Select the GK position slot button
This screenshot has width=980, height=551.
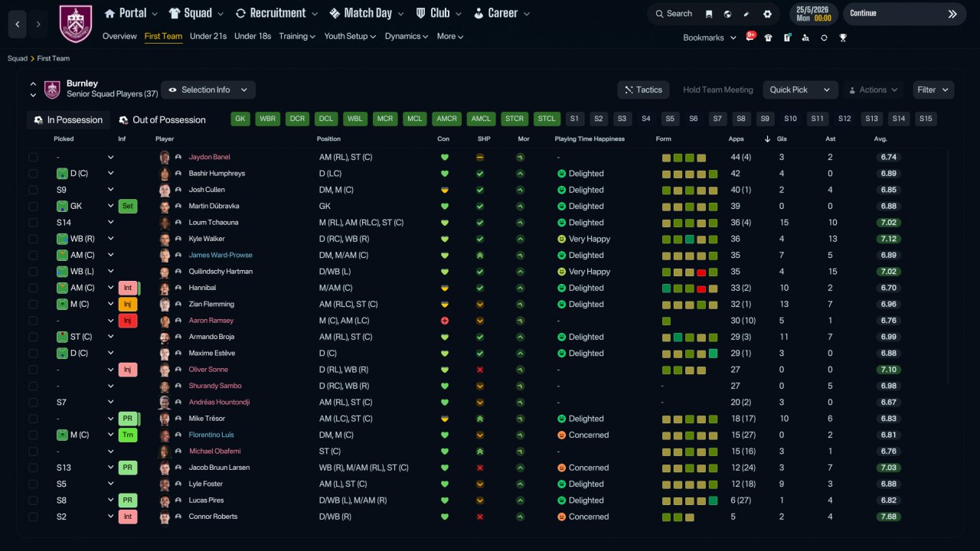click(241, 119)
